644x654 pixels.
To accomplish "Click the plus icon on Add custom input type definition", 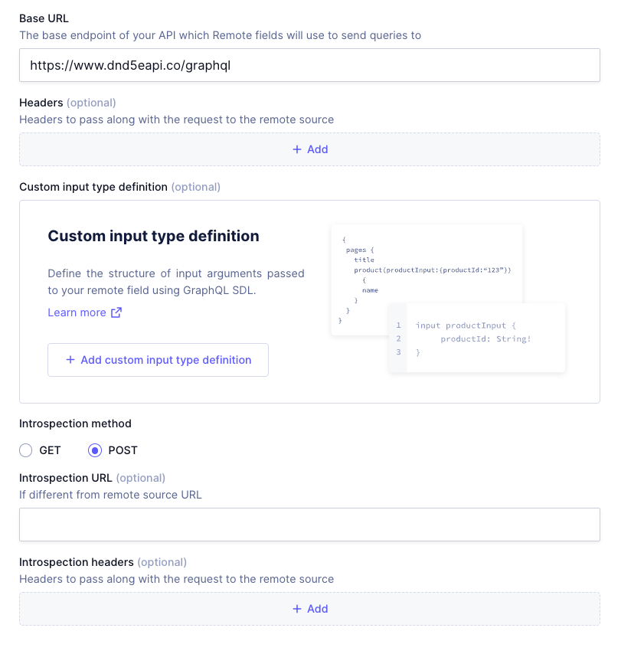I will (69, 360).
